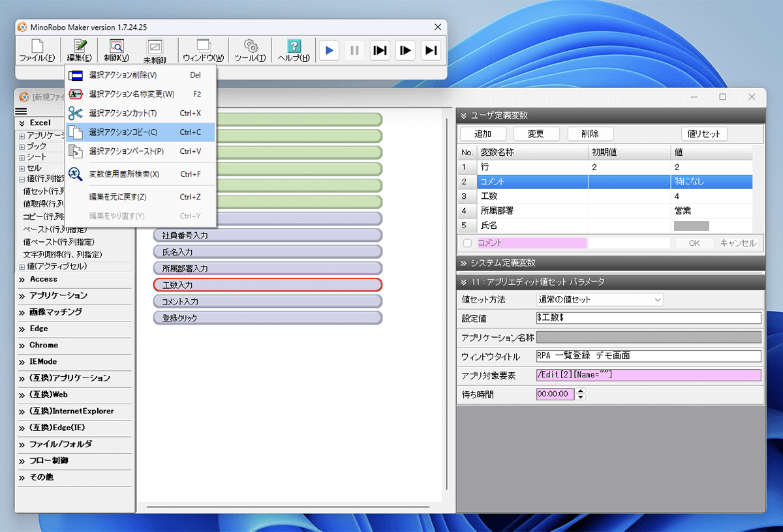Click the アプリ対象要素 pink input field
Image resolution: width=783 pixels, height=532 pixels.
point(649,375)
